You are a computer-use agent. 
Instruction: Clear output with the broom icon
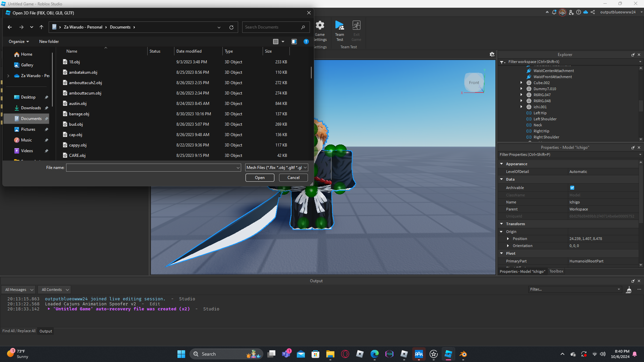pyautogui.click(x=629, y=290)
